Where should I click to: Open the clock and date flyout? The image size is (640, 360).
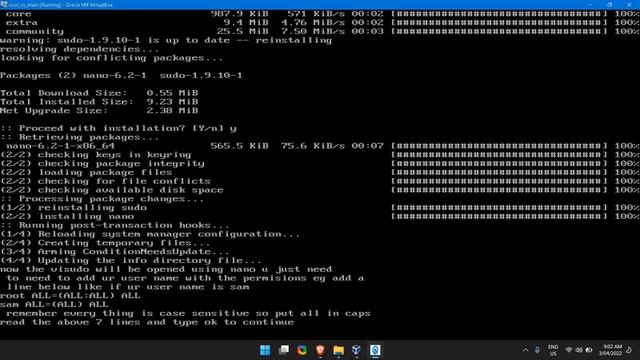611,350
